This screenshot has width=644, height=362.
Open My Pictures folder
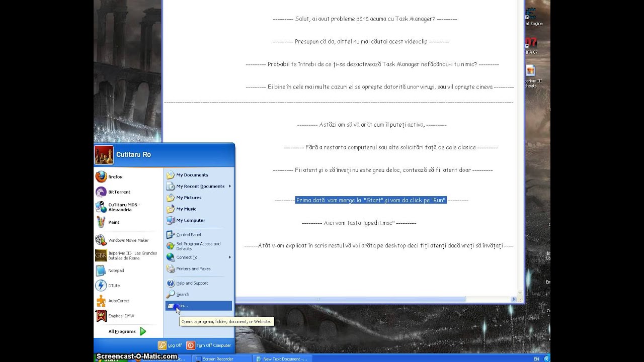[x=199, y=198]
